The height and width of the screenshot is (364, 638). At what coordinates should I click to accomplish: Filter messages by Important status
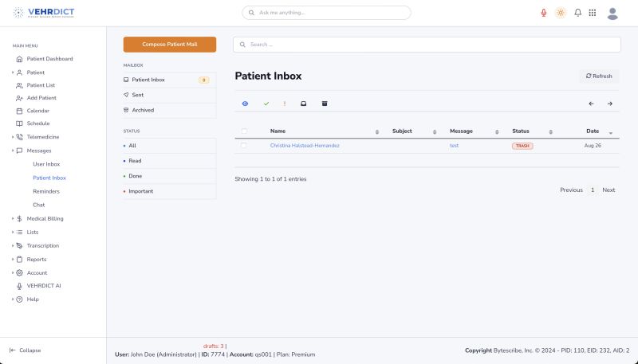coord(140,191)
